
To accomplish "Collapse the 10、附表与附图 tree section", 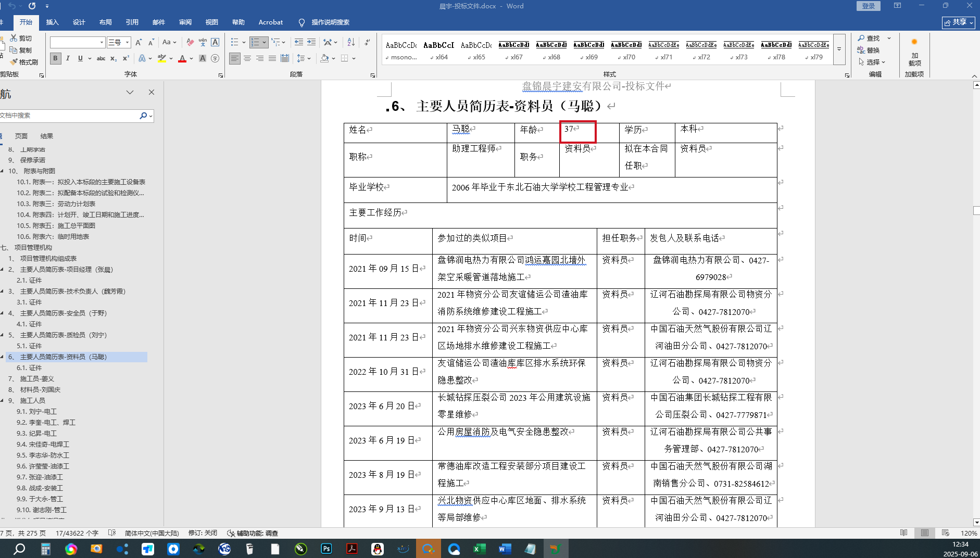I will click(2, 171).
